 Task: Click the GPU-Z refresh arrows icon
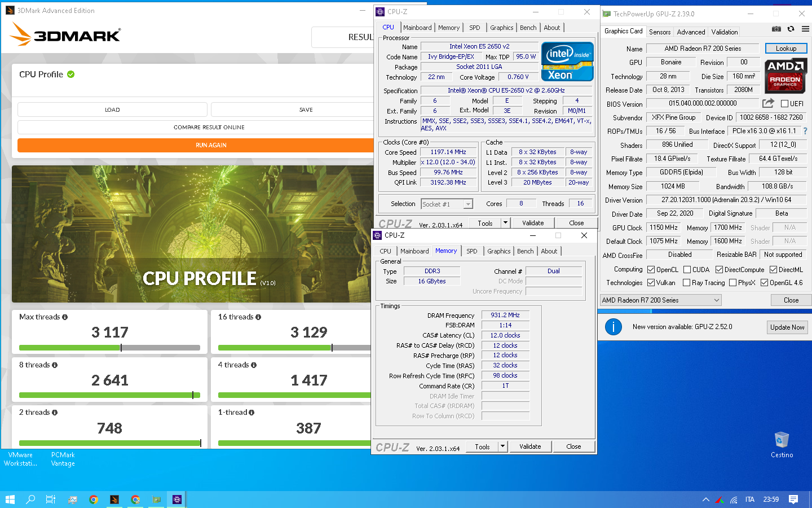point(791,29)
